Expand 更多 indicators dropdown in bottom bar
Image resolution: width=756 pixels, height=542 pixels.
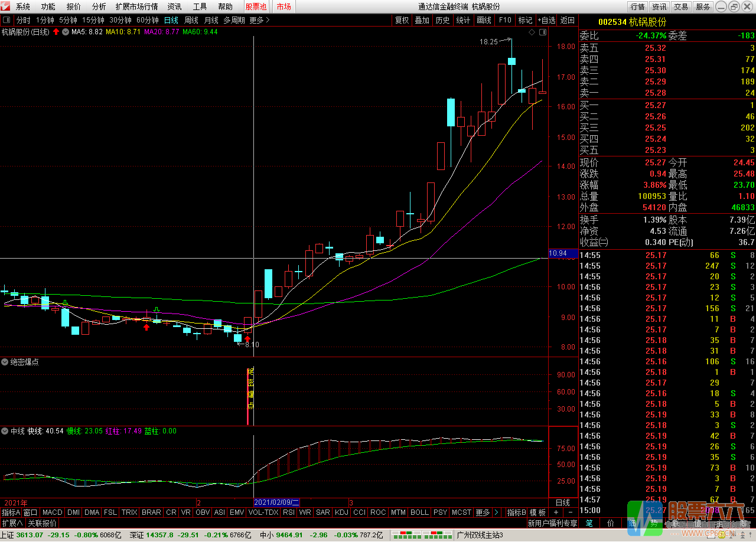coord(483,512)
